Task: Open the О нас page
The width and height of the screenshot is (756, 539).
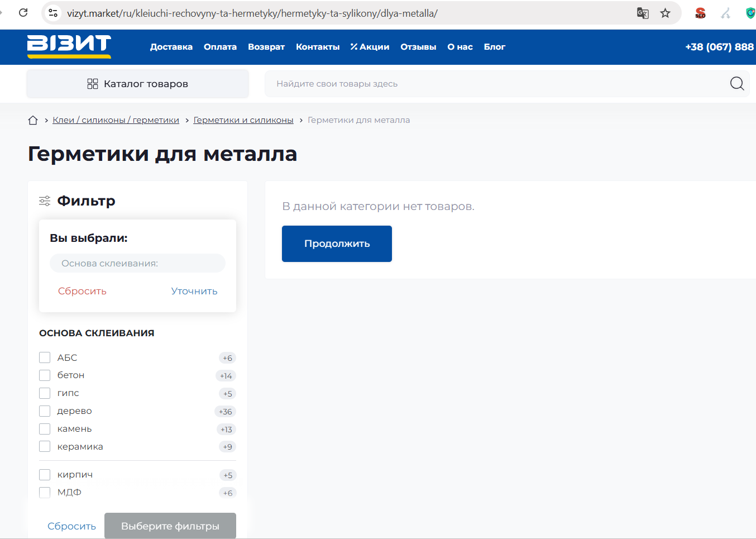Action: point(460,47)
